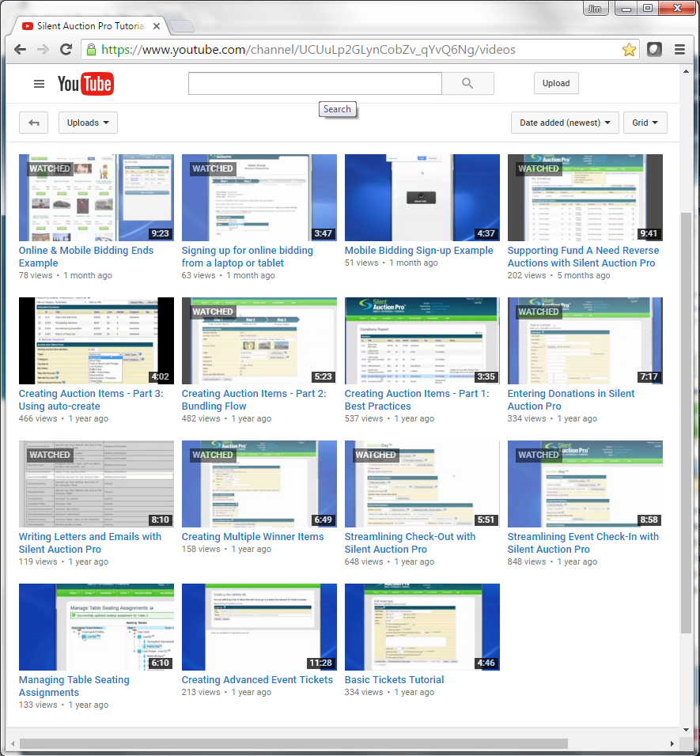
Task: Click the browser back arrow
Action: click(x=21, y=49)
